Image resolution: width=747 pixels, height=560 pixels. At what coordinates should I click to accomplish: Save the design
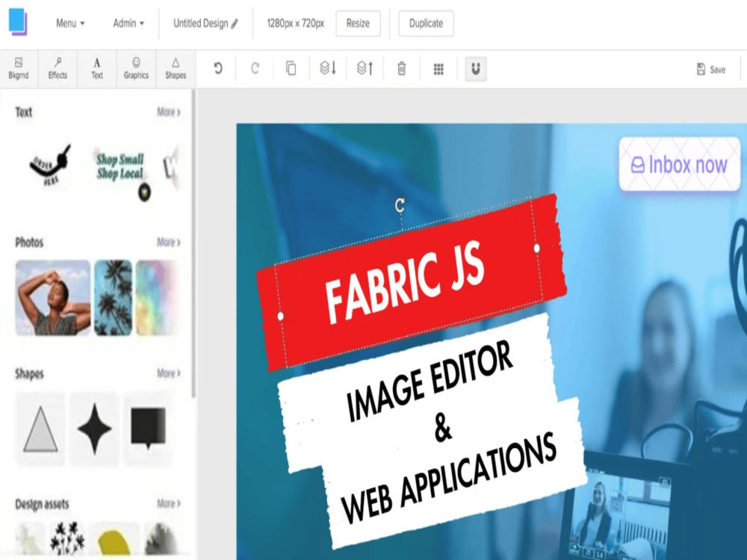711,69
